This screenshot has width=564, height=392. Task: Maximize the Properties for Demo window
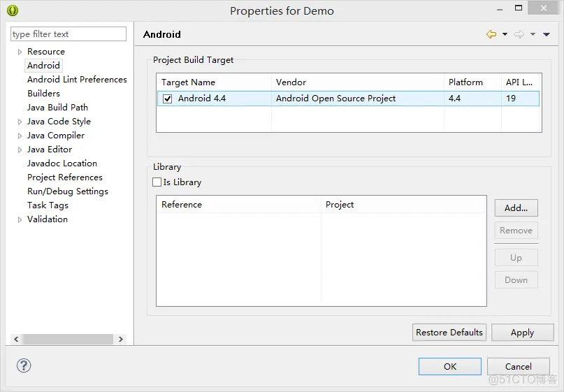pyautogui.click(x=519, y=8)
